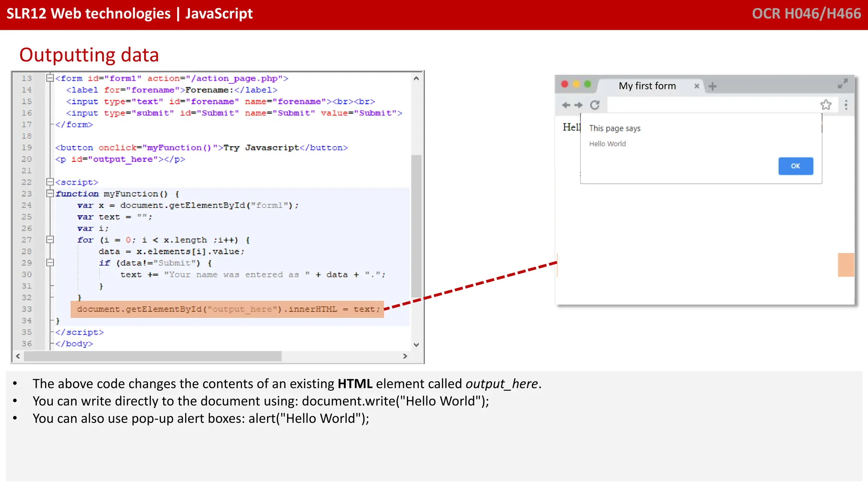Click 'This page says' dialog heading
The width and height of the screenshot is (868, 488).
(615, 128)
